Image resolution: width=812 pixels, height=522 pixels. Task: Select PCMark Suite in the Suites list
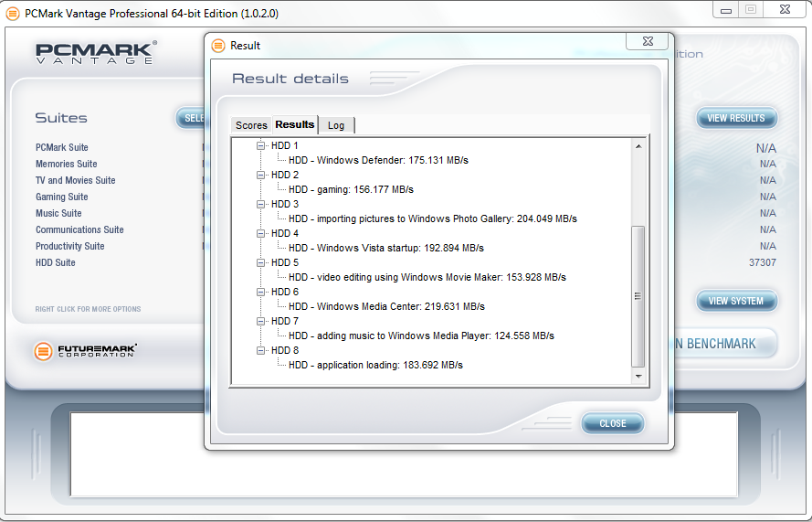pyautogui.click(x=61, y=147)
